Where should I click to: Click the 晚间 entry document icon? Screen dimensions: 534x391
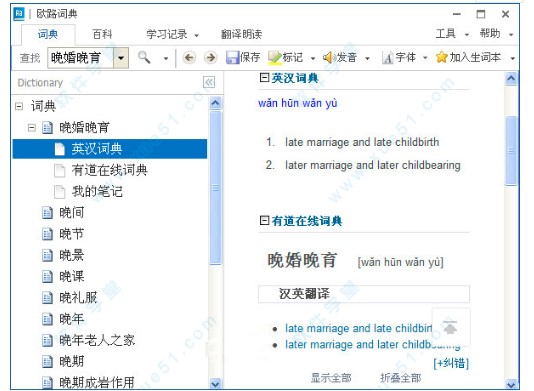pos(47,213)
